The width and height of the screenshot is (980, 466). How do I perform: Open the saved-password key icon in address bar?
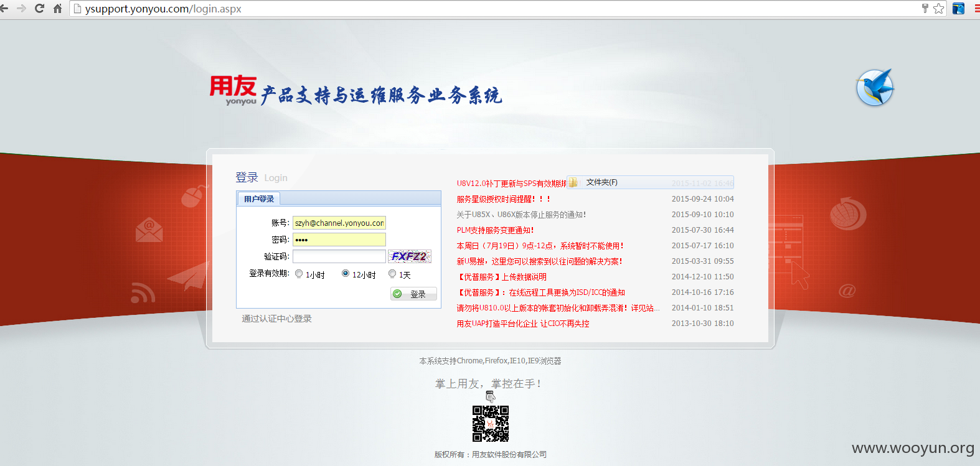tap(925, 8)
